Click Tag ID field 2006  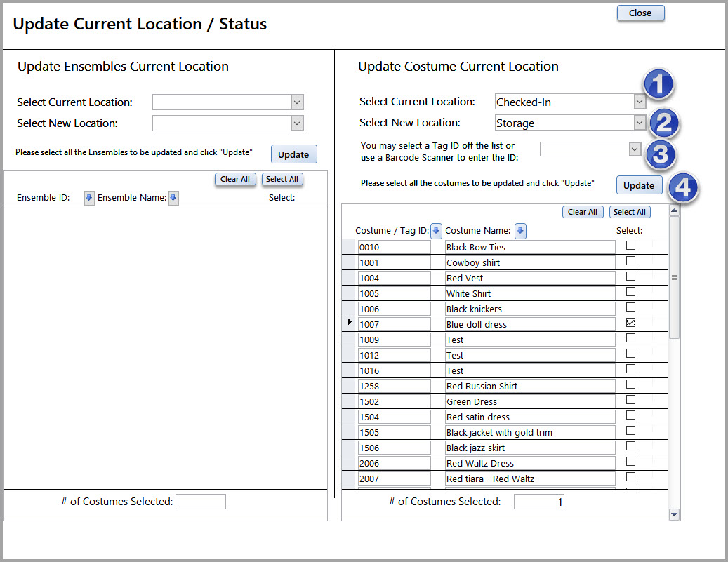click(394, 463)
